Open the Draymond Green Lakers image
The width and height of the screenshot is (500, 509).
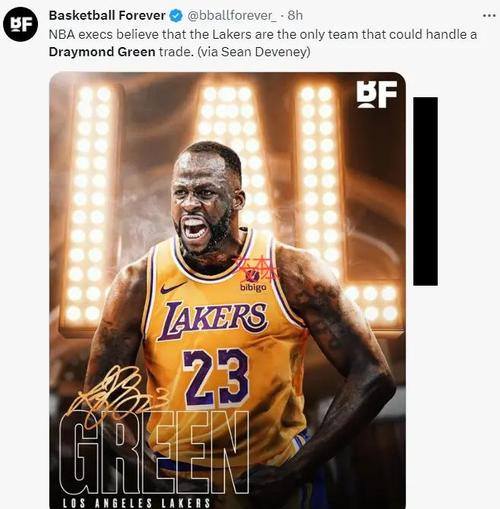tap(227, 290)
